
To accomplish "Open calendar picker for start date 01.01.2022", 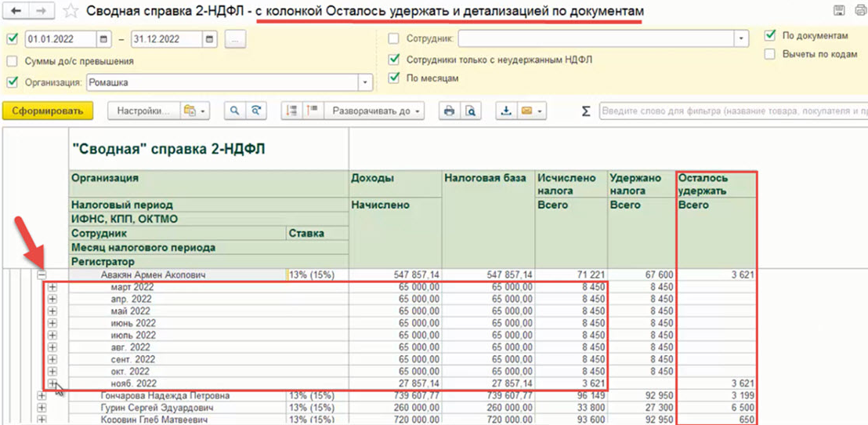I will pyautogui.click(x=104, y=39).
